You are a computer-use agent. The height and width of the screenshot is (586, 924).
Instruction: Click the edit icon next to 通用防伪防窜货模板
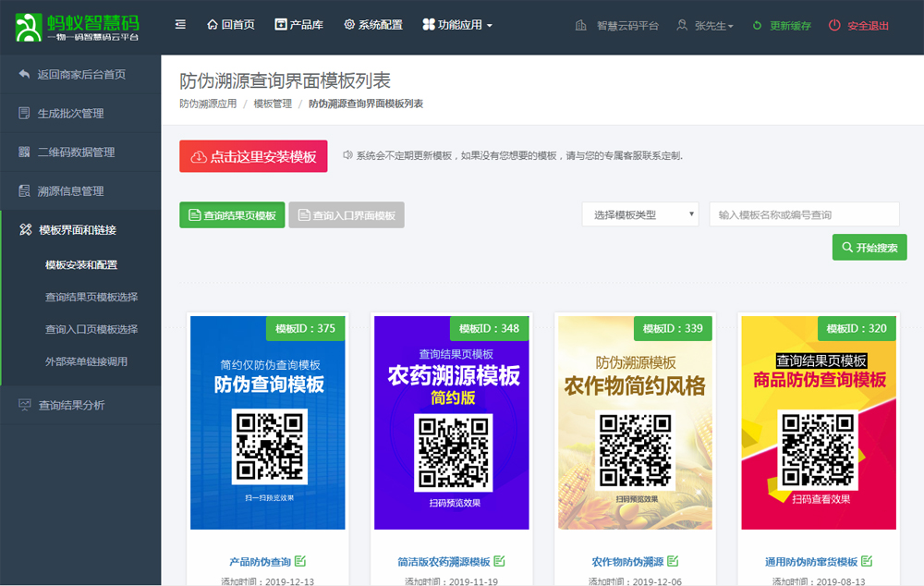tap(867, 561)
